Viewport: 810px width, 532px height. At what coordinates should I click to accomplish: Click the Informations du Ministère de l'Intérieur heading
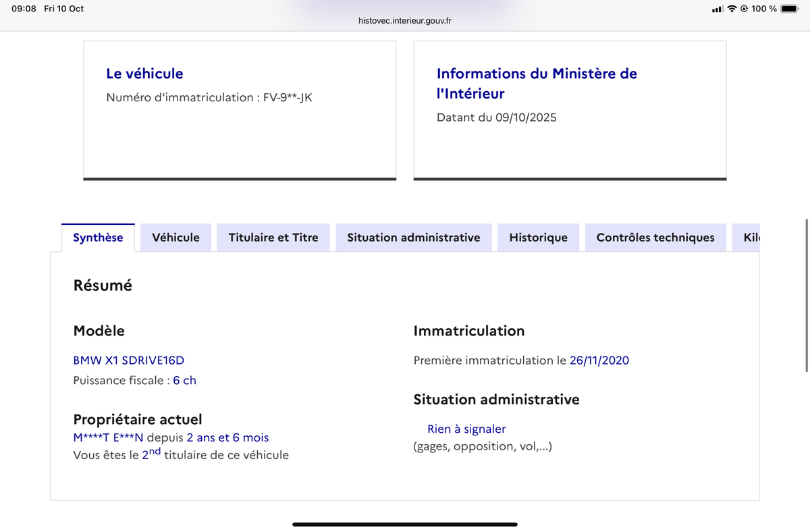pos(536,83)
